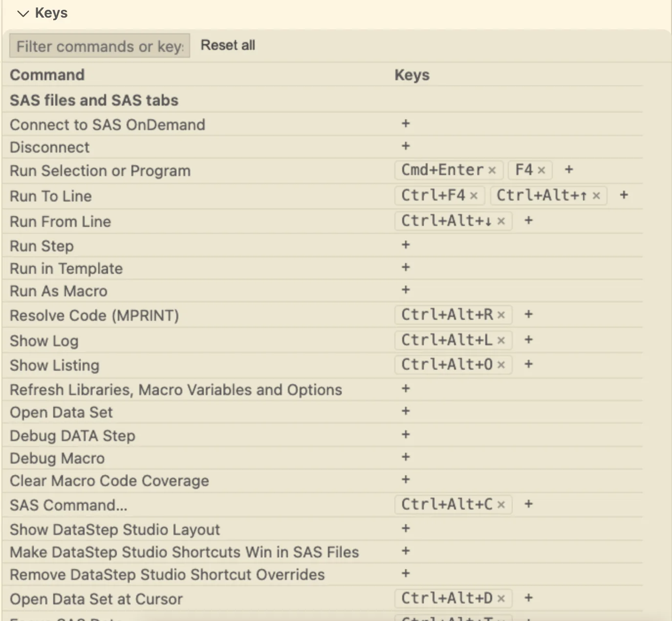Add a shortcut for Open Data Set

coord(406,411)
